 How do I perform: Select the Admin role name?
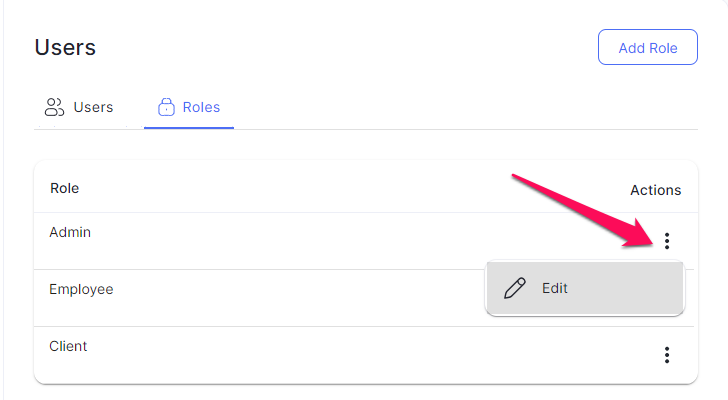click(x=70, y=232)
